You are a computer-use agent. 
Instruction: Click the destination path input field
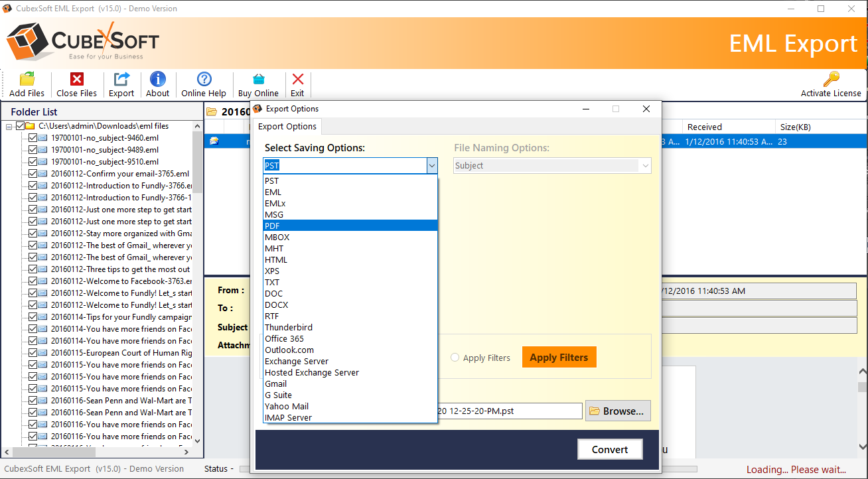[509, 411]
